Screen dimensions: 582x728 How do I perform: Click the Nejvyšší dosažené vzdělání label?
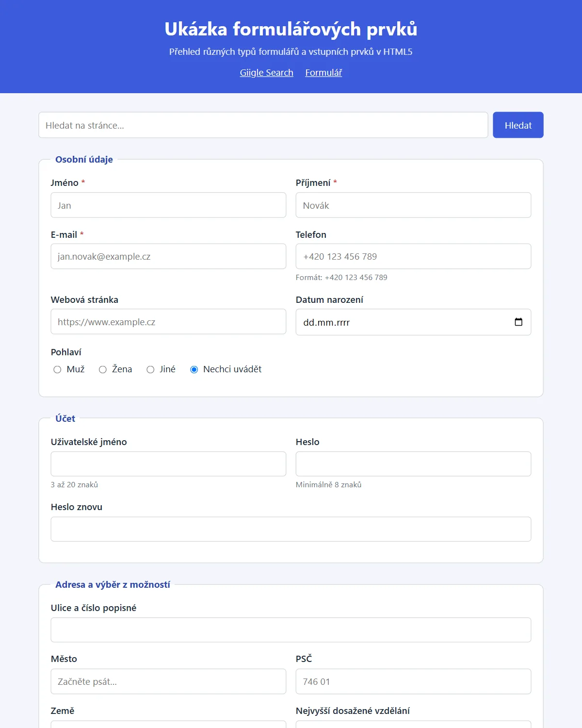(353, 711)
